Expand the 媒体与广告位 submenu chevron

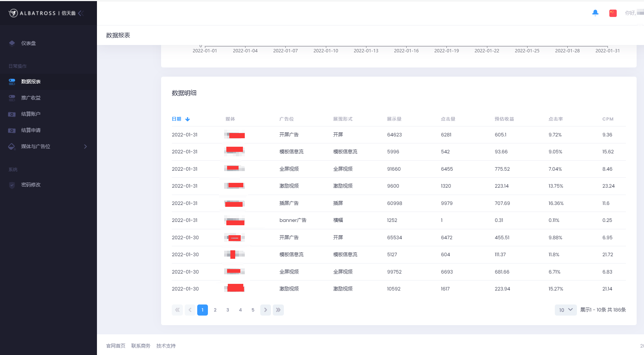(86, 146)
